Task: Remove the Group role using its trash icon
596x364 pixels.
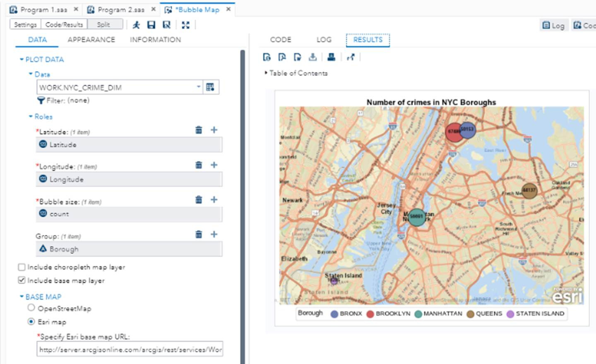Action: [199, 234]
